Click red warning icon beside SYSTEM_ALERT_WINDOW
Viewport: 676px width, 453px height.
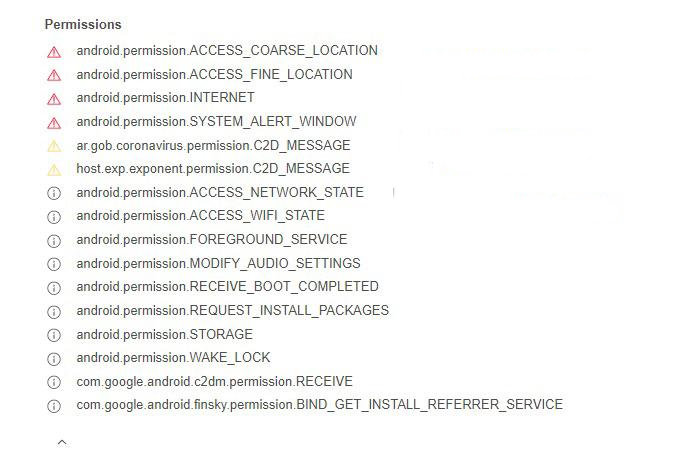[54, 123]
